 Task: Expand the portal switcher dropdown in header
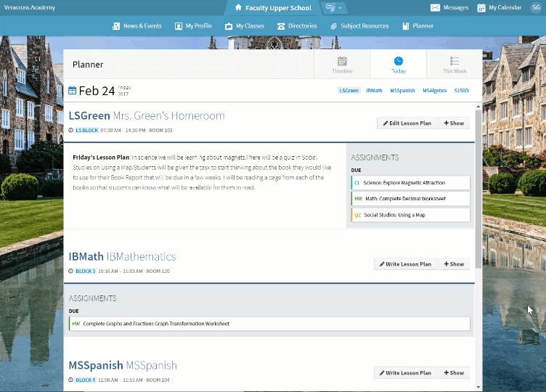click(x=334, y=8)
